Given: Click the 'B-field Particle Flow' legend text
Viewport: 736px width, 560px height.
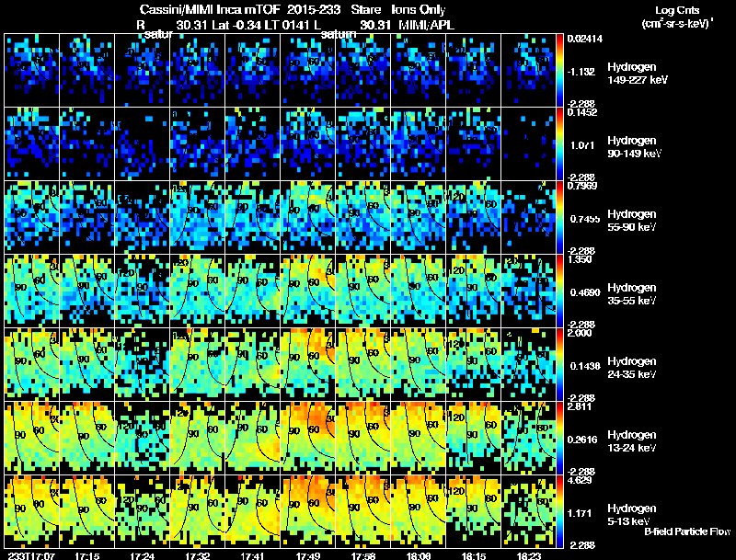Looking at the screenshot, I should (x=687, y=531).
